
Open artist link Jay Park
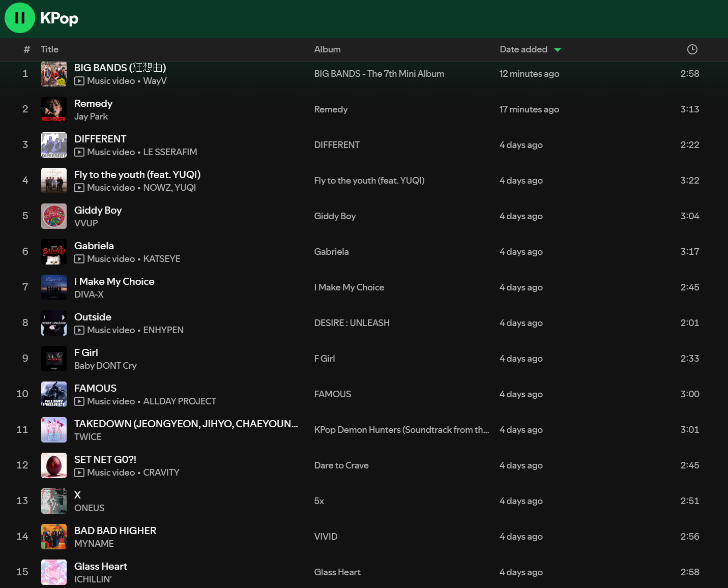91,116
